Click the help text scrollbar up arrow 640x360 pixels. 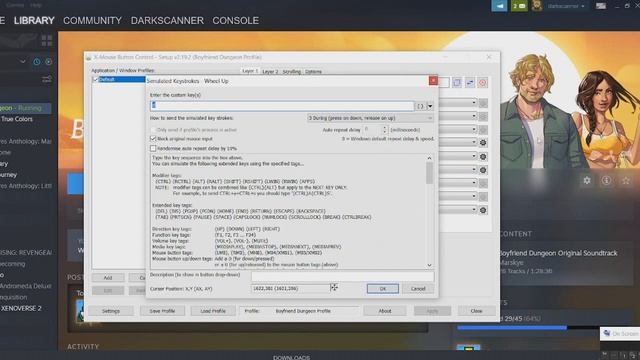[x=429, y=158]
